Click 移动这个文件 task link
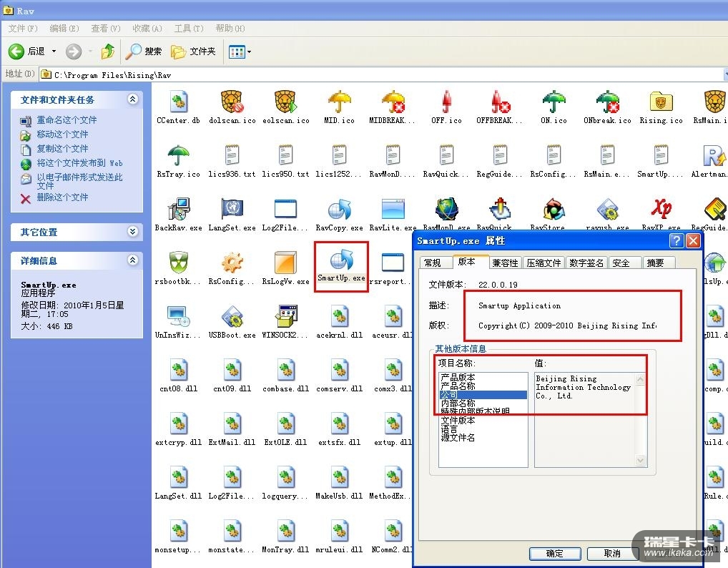The width and height of the screenshot is (728, 568). pos(62,134)
